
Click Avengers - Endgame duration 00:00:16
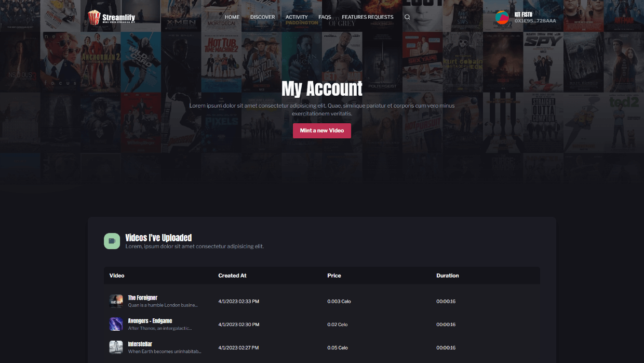click(x=446, y=325)
